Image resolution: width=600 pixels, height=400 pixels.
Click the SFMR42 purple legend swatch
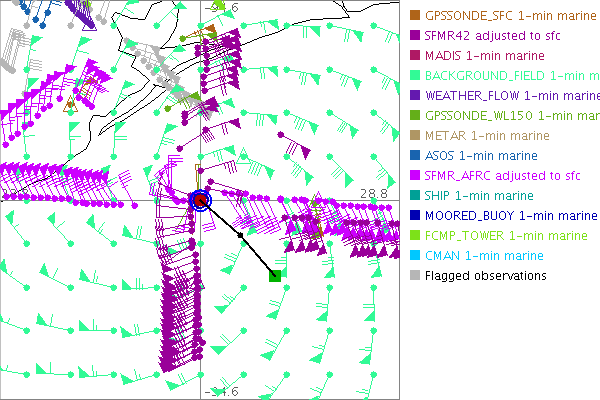(415, 36)
